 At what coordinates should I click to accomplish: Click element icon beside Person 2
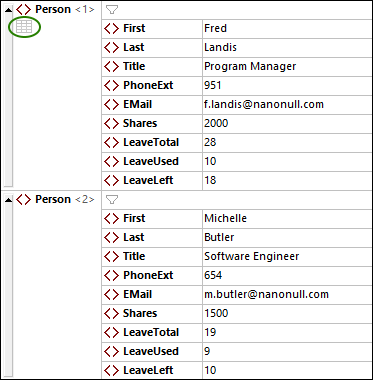click(x=23, y=200)
